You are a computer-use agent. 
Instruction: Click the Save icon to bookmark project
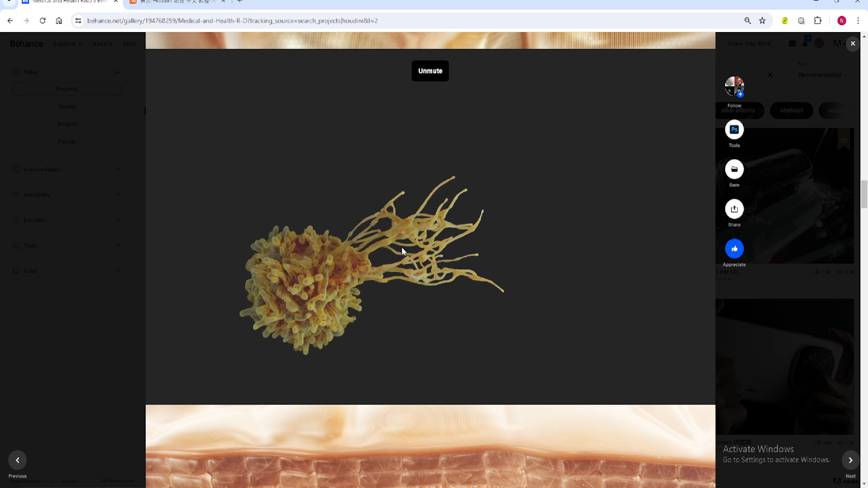735,169
